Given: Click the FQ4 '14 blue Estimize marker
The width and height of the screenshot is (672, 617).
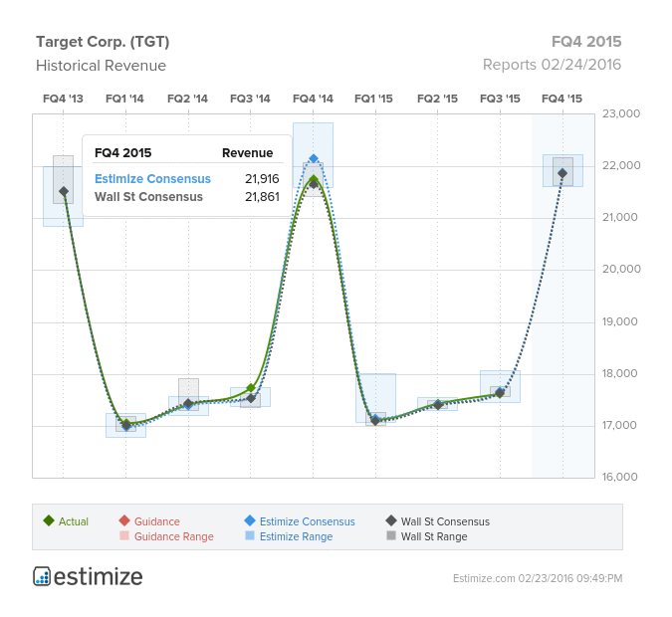Looking at the screenshot, I should pos(314,159).
